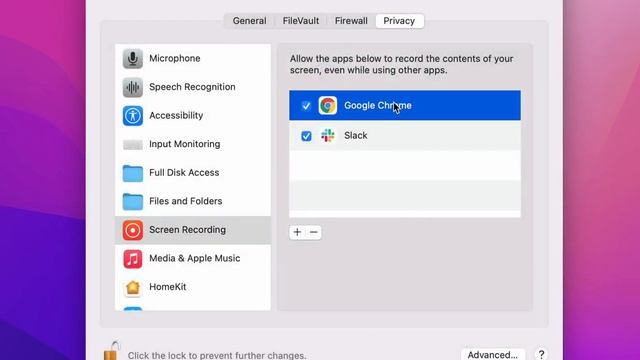Click the Speech Recognition waveform icon
Viewport: 640px width, 360px height.
click(x=133, y=87)
